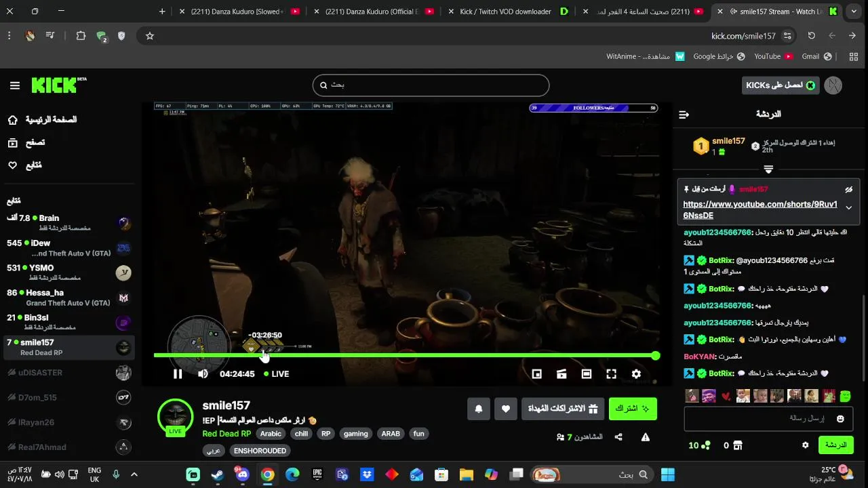Open the chat shop icon

pos(738,445)
